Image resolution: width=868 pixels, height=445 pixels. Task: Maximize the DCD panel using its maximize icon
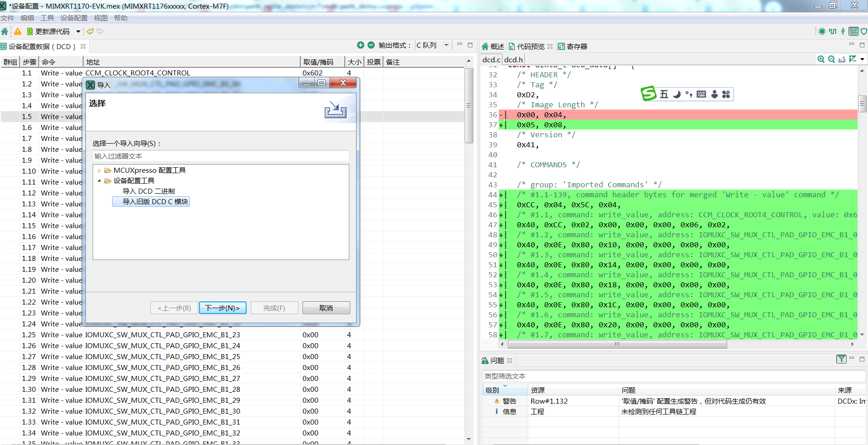[x=470, y=45]
